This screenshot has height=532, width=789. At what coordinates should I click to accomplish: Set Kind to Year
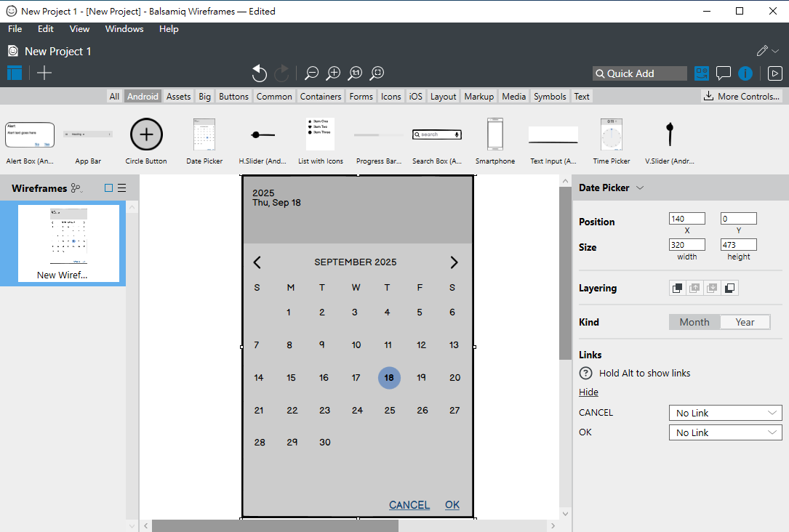click(745, 322)
